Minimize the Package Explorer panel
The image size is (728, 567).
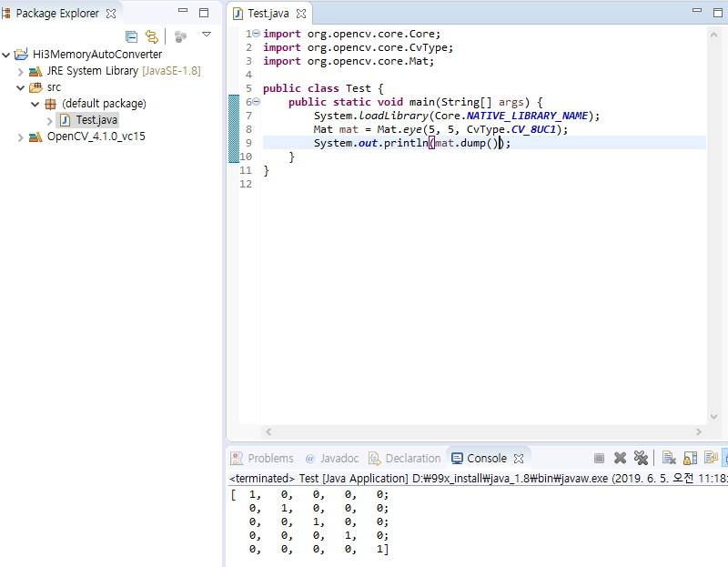(183, 10)
